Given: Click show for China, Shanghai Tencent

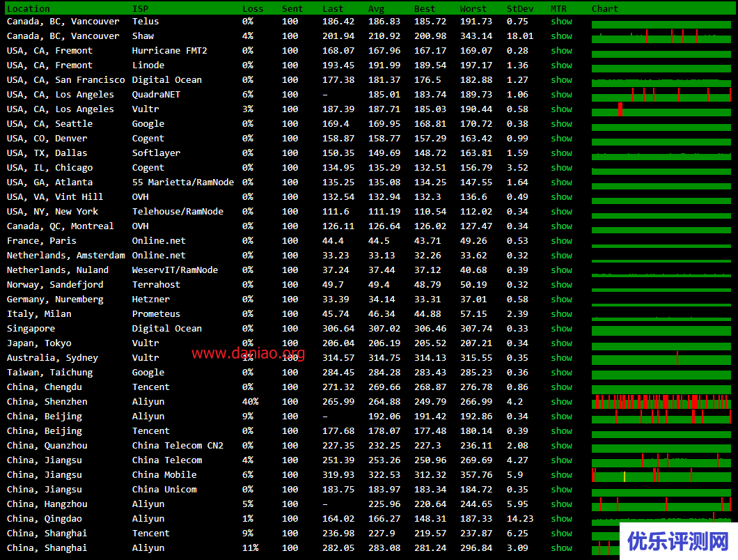Looking at the screenshot, I should point(561,532).
